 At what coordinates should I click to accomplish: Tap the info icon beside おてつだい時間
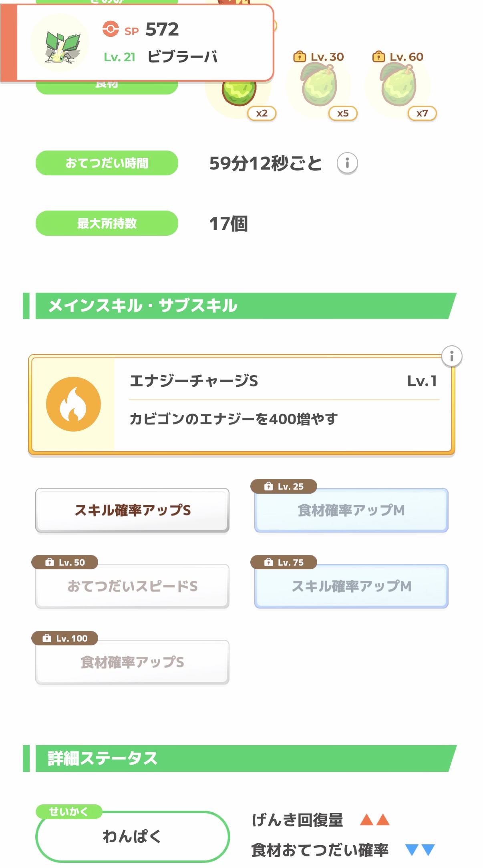347,163
